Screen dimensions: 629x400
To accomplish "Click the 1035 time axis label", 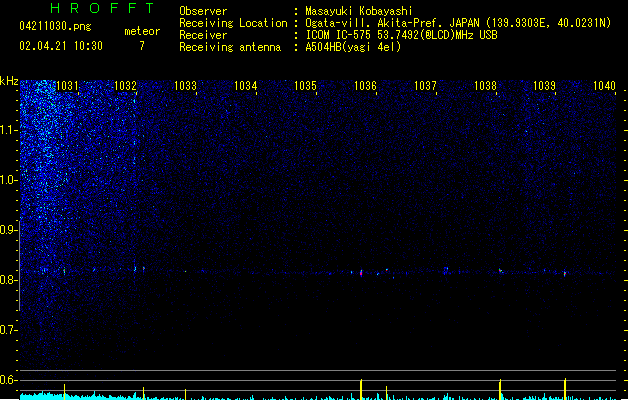I will tap(305, 86).
